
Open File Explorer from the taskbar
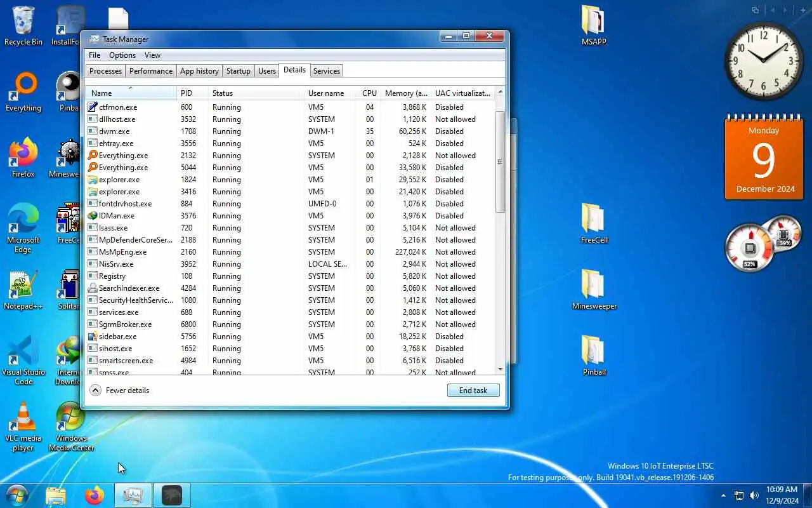56,495
